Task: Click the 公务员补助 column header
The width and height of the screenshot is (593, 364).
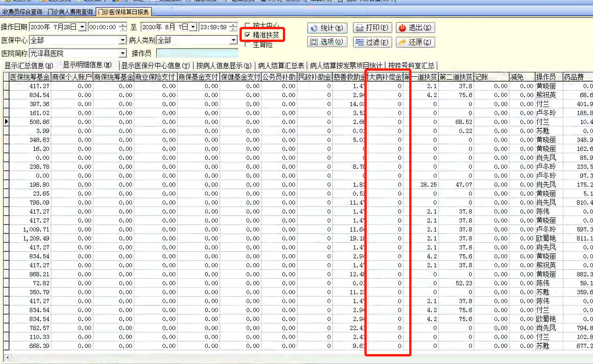Action: point(279,77)
